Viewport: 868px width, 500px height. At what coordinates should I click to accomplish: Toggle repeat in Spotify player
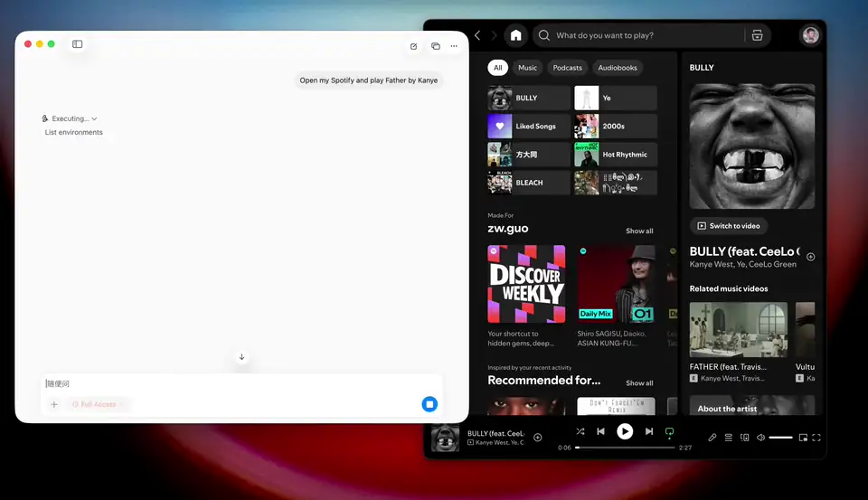tap(669, 431)
